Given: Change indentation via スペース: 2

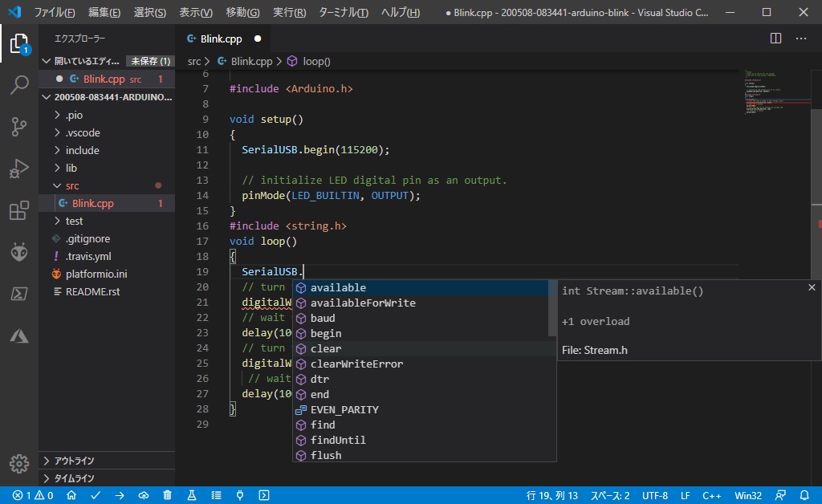Looking at the screenshot, I should pos(610,496).
